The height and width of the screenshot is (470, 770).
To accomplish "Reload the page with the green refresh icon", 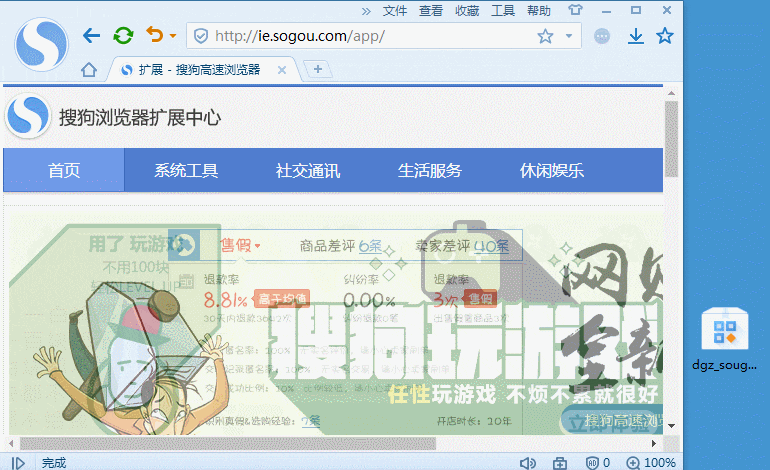I will (123, 36).
